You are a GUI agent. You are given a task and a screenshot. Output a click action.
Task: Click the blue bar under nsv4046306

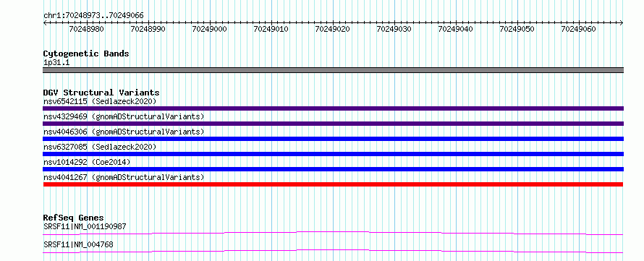pyautogui.click(x=333, y=139)
